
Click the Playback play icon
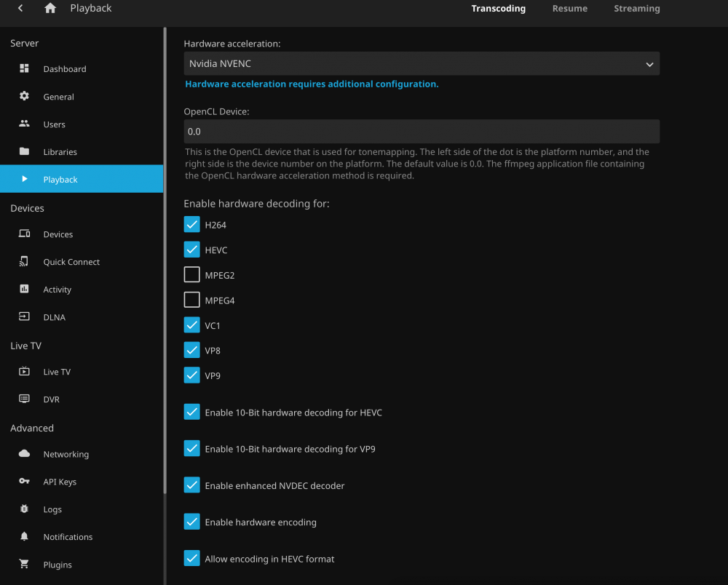(x=25, y=179)
